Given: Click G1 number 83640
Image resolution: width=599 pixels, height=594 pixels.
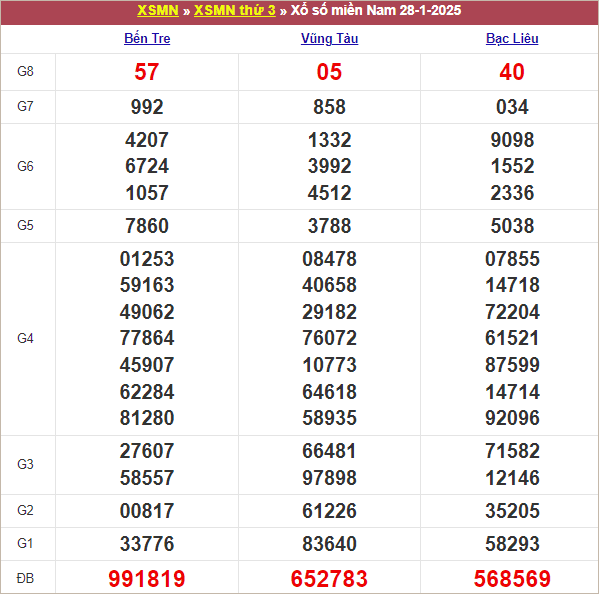Looking at the screenshot, I should pyautogui.click(x=329, y=544).
